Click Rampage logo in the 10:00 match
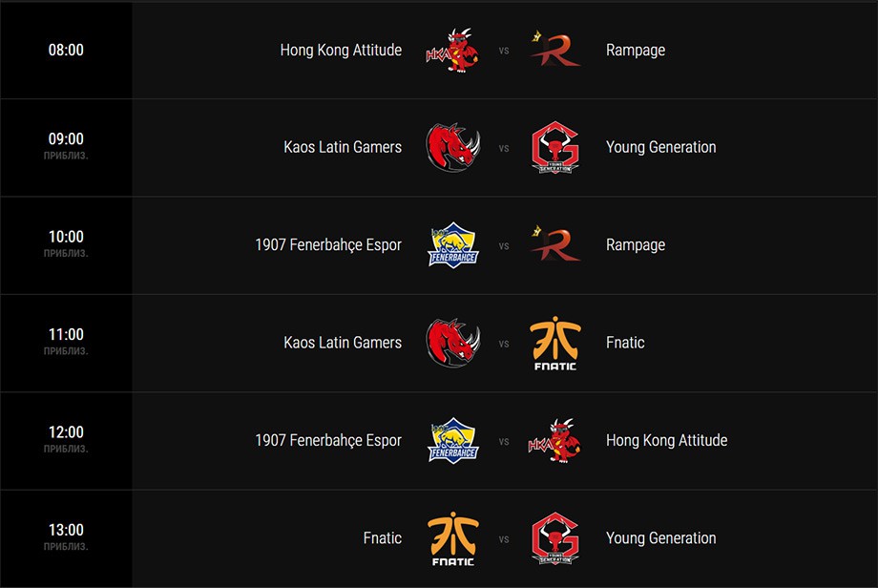This screenshot has height=588, width=878. point(554,244)
